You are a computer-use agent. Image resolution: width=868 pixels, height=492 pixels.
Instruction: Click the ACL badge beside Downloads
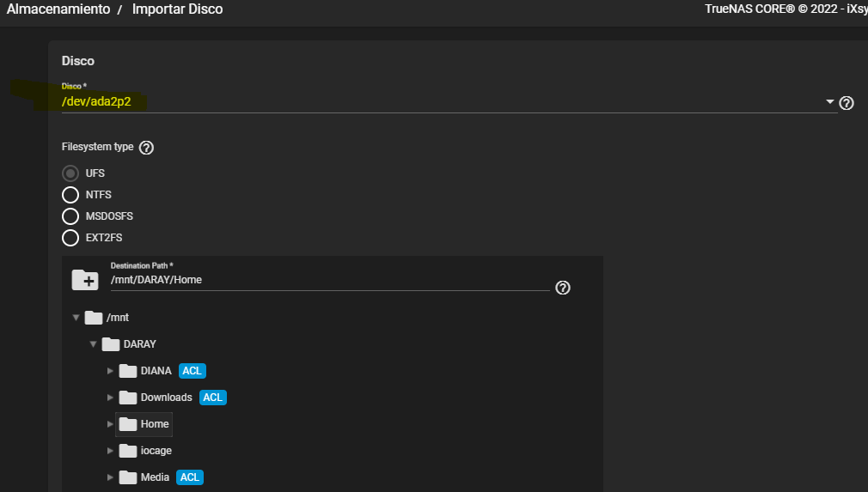tap(212, 398)
